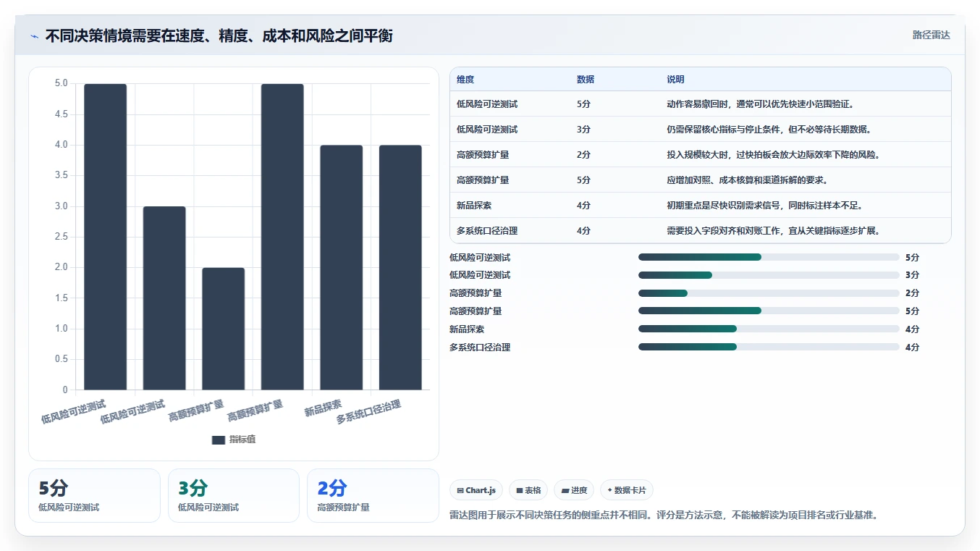Viewport: 980px width, 551px height.
Task: Click the 进度 chip
Action: coord(574,490)
